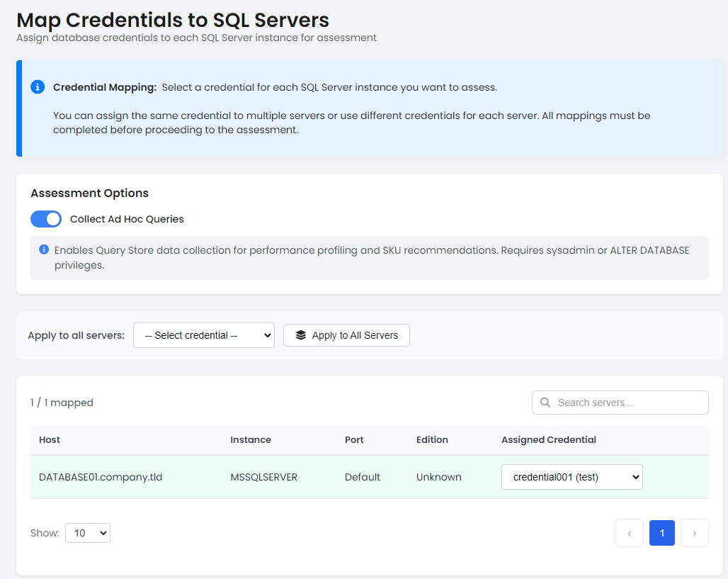The width and height of the screenshot is (728, 579).
Task: Click the Instance column header
Action: coord(251,439)
